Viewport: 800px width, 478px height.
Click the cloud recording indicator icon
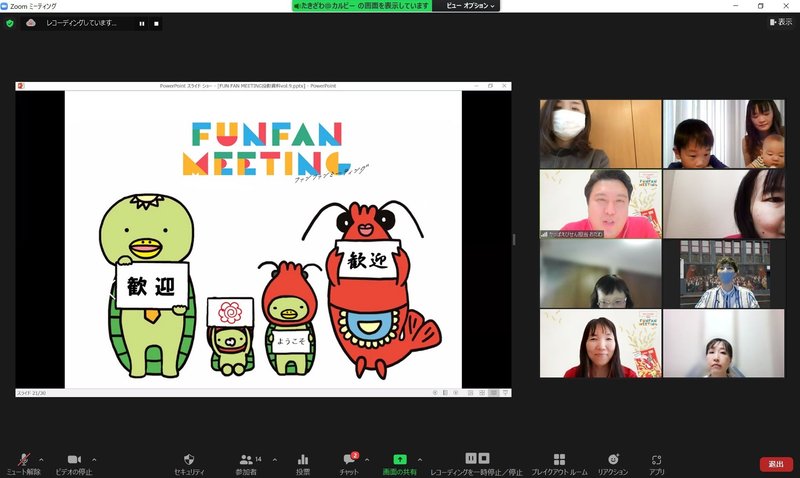[x=31, y=23]
